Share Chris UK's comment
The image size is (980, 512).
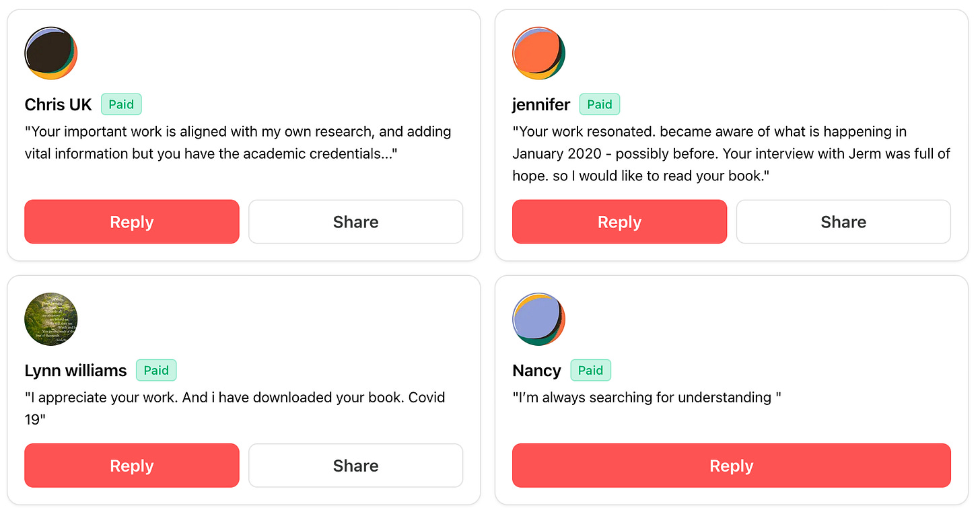click(355, 221)
